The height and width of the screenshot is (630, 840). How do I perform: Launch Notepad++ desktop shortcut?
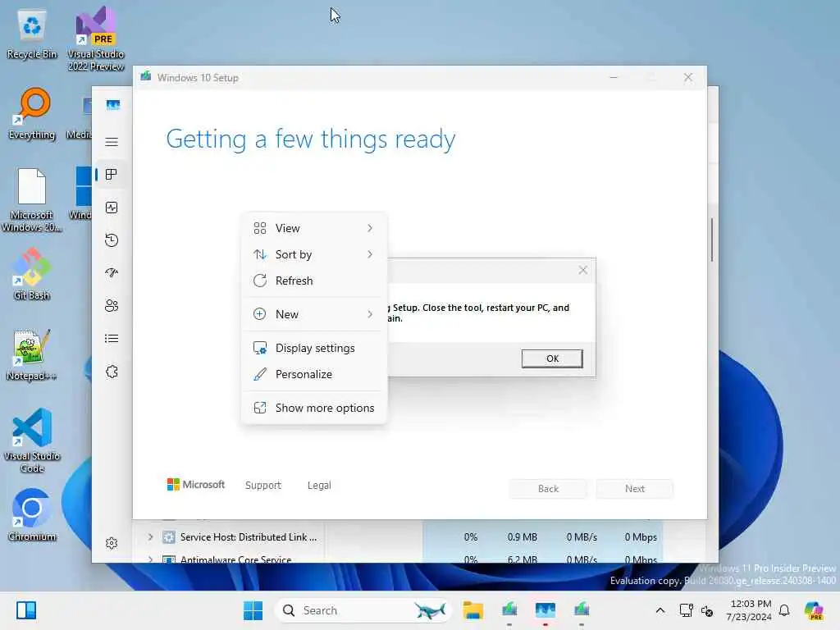[x=32, y=355]
